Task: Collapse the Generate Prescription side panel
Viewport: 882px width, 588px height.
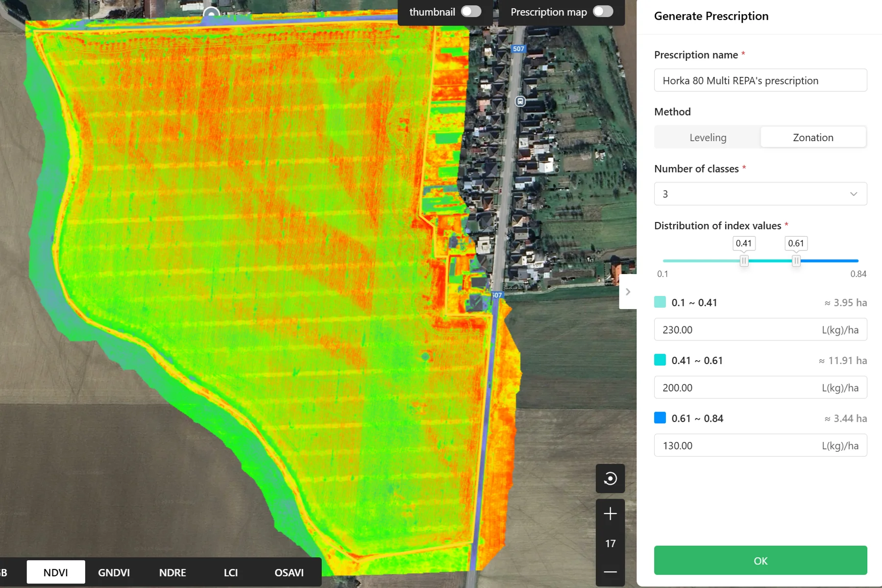Action: coord(628,292)
